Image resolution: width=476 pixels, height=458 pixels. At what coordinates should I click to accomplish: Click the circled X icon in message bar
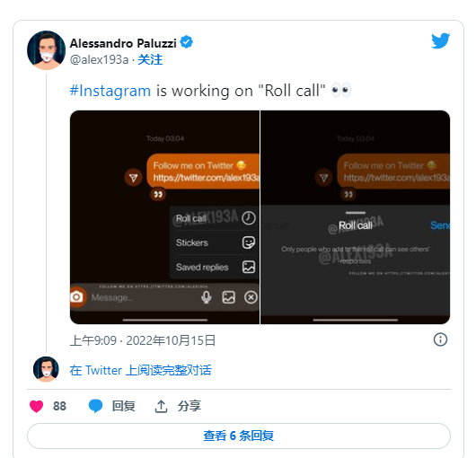[251, 297]
